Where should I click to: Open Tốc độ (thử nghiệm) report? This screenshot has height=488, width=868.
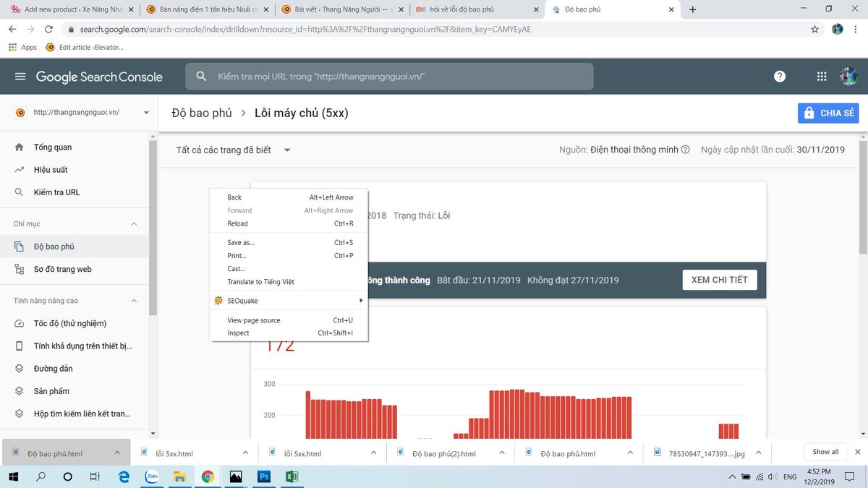(69, 323)
